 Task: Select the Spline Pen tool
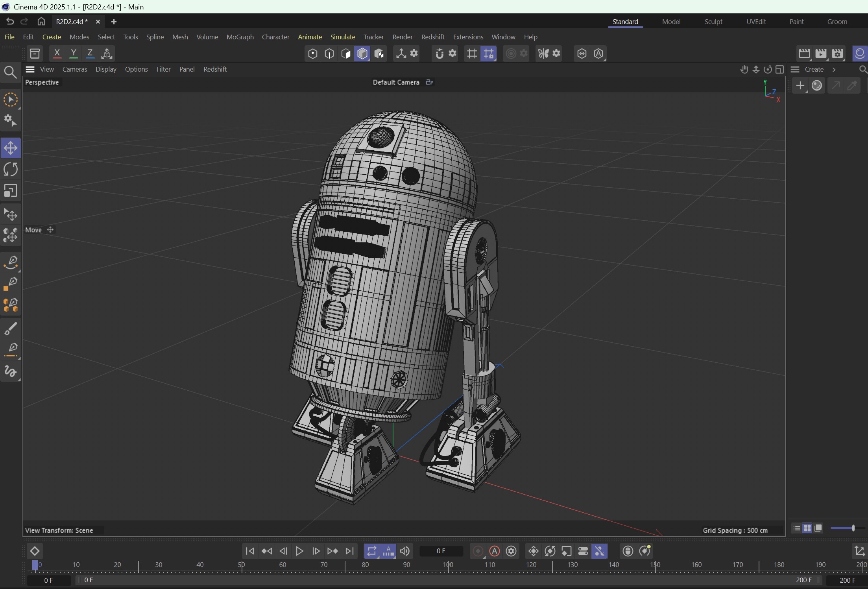[x=11, y=262]
